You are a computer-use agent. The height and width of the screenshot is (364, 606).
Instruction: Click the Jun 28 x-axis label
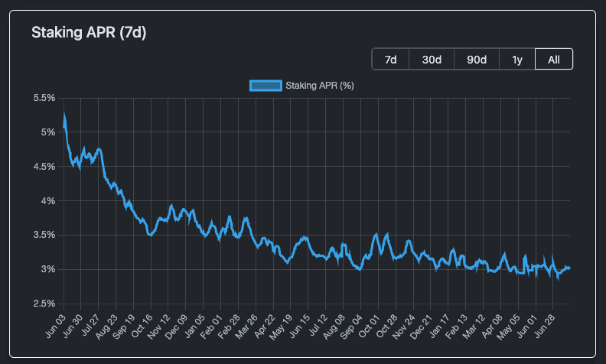(x=544, y=326)
